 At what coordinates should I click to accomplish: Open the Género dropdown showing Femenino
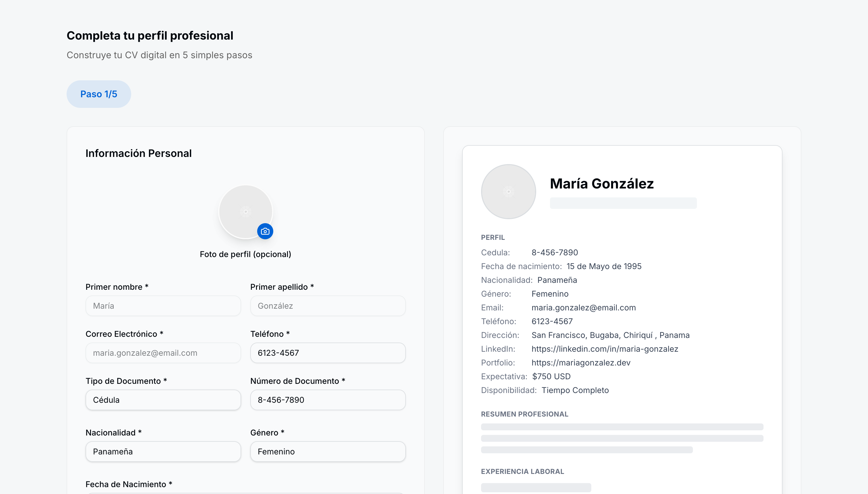click(328, 452)
